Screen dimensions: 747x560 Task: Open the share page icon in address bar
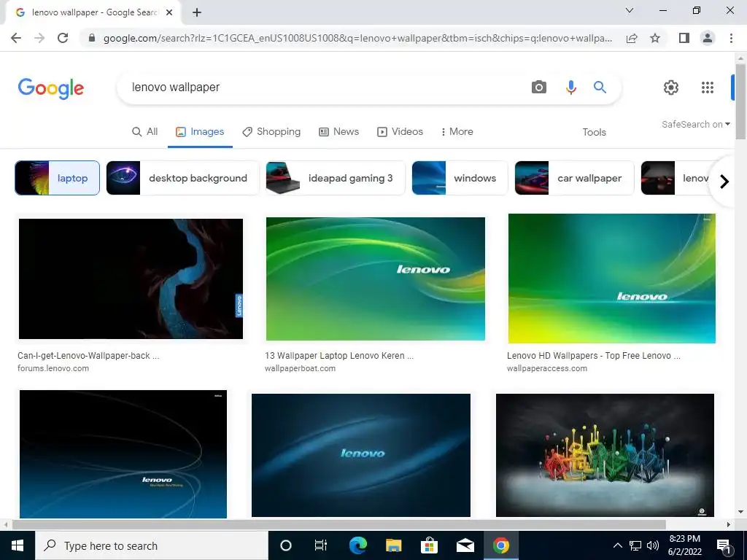pos(632,38)
